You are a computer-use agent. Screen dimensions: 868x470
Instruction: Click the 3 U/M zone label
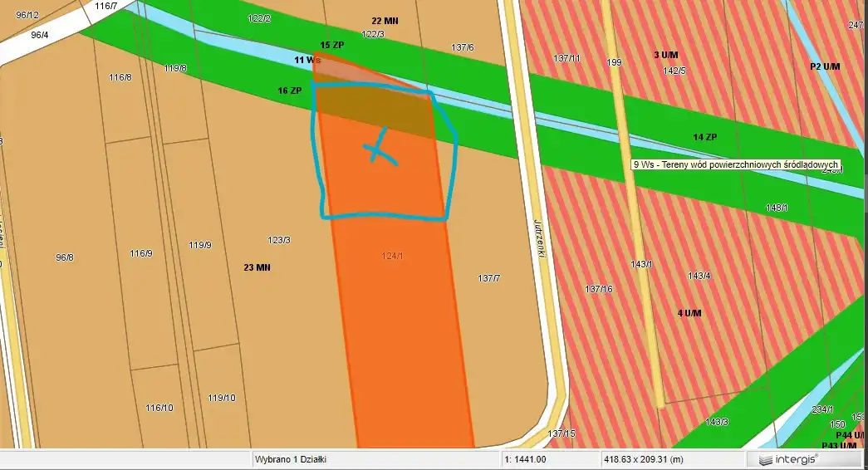(666, 55)
